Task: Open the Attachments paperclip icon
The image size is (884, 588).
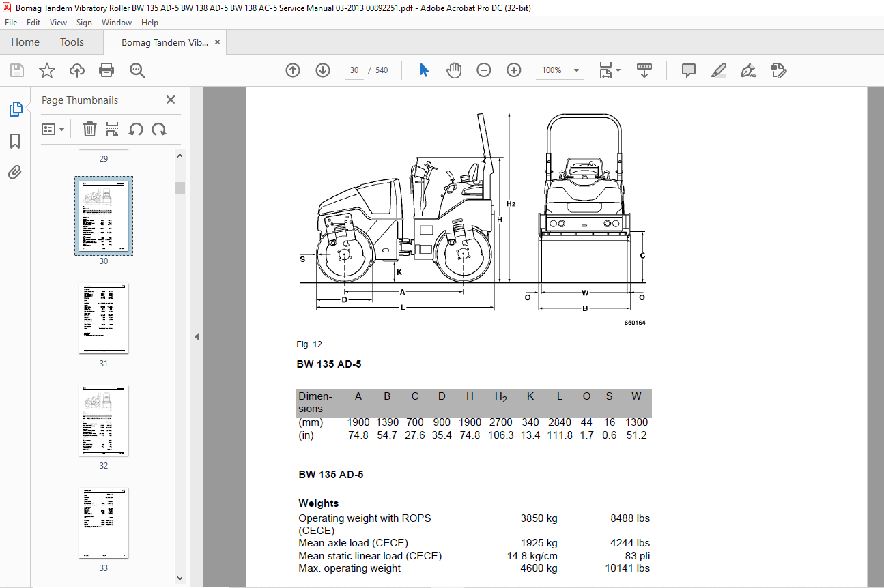Action: 15,172
